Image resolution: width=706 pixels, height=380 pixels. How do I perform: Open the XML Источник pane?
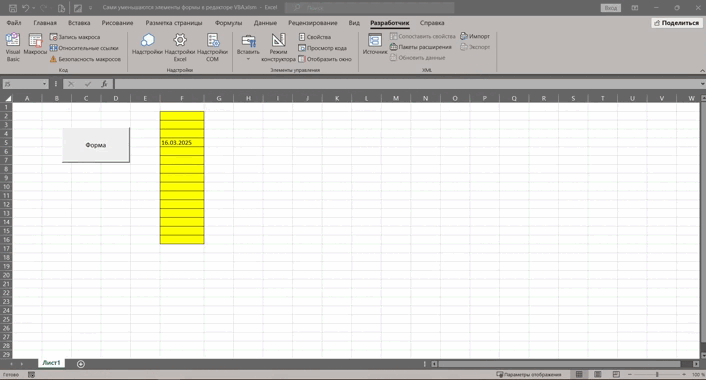coord(375,44)
